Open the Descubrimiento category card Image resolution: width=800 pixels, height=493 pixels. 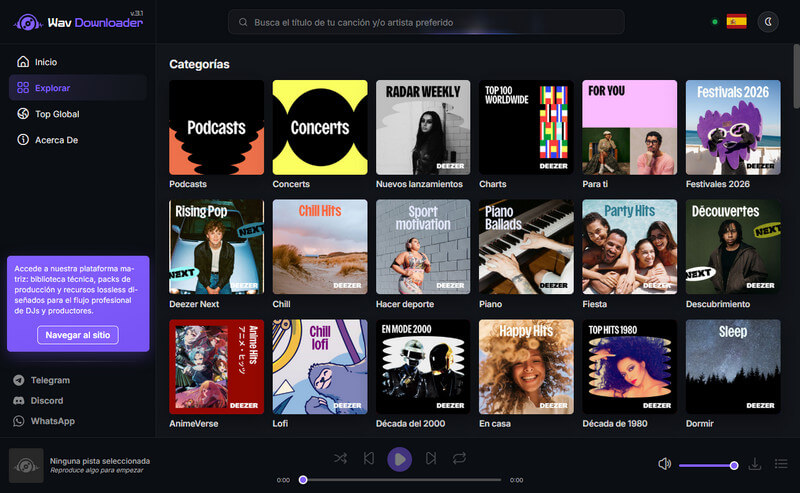coord(733,247)
